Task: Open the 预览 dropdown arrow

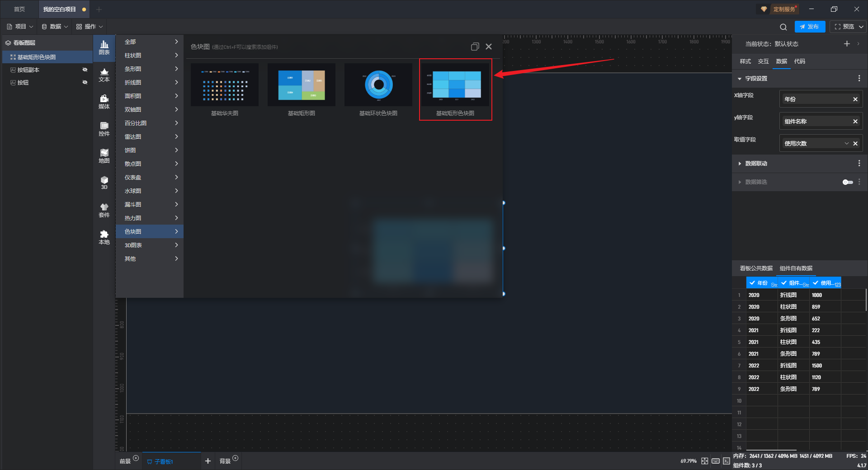Action: click(861, 27)
